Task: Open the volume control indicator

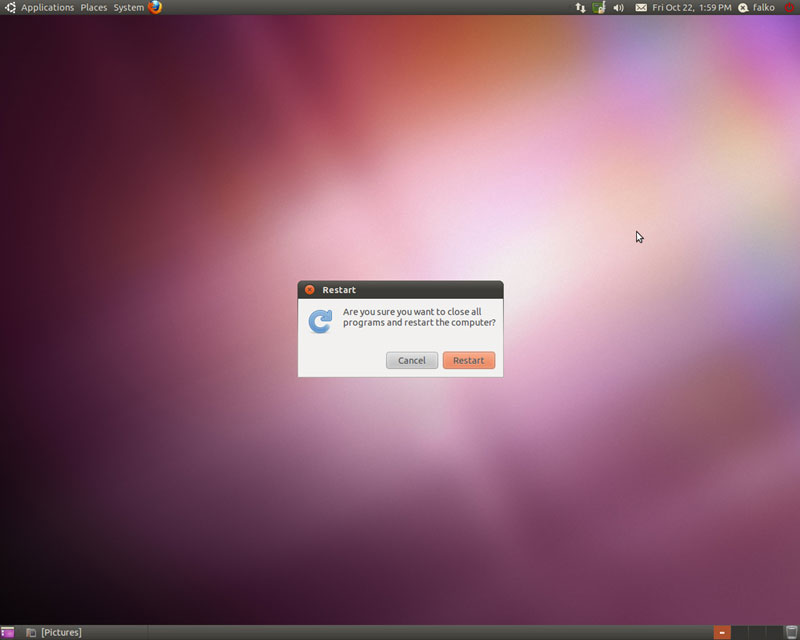Action: tap(618, 8)
